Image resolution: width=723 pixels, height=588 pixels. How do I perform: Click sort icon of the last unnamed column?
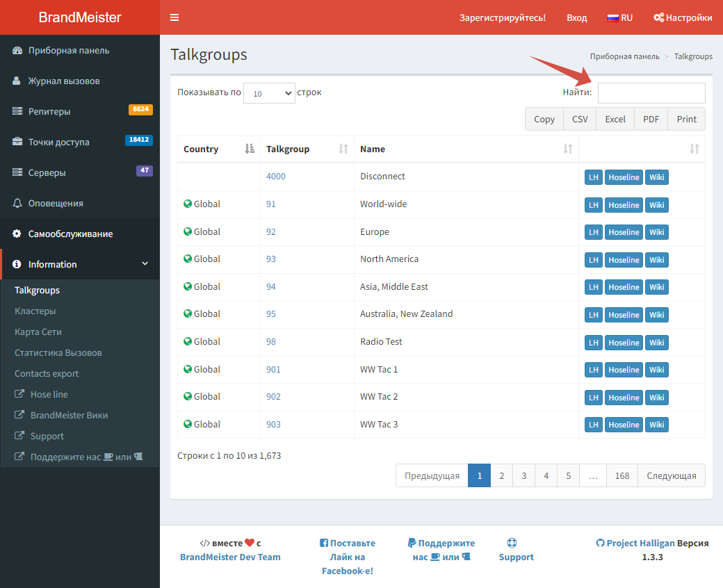click(x=694, y=149)
